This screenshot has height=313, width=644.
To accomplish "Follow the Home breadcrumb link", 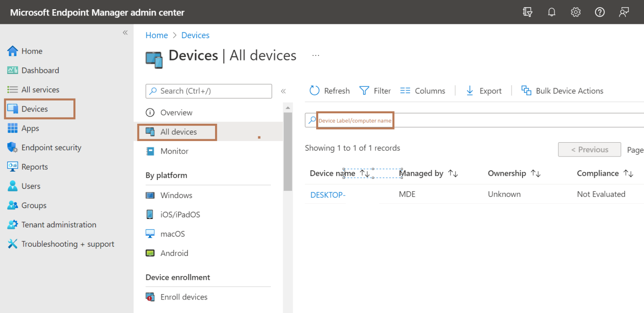I will (157, 35).
